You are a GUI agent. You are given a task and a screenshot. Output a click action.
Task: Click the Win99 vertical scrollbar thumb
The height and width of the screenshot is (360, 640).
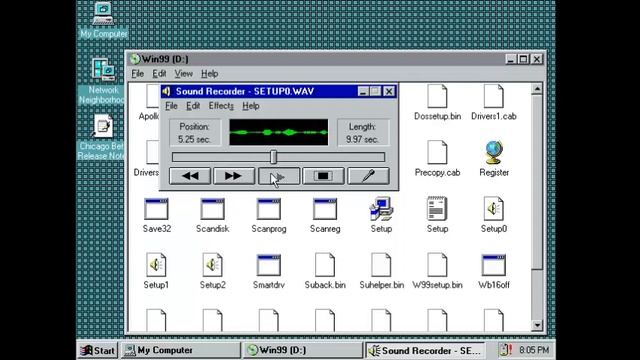[x=537, y=182]
